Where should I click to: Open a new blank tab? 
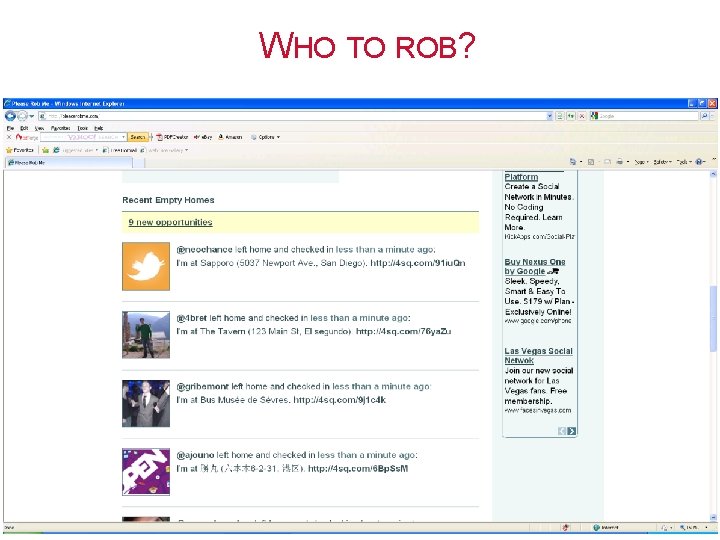(x=139, y=163)
